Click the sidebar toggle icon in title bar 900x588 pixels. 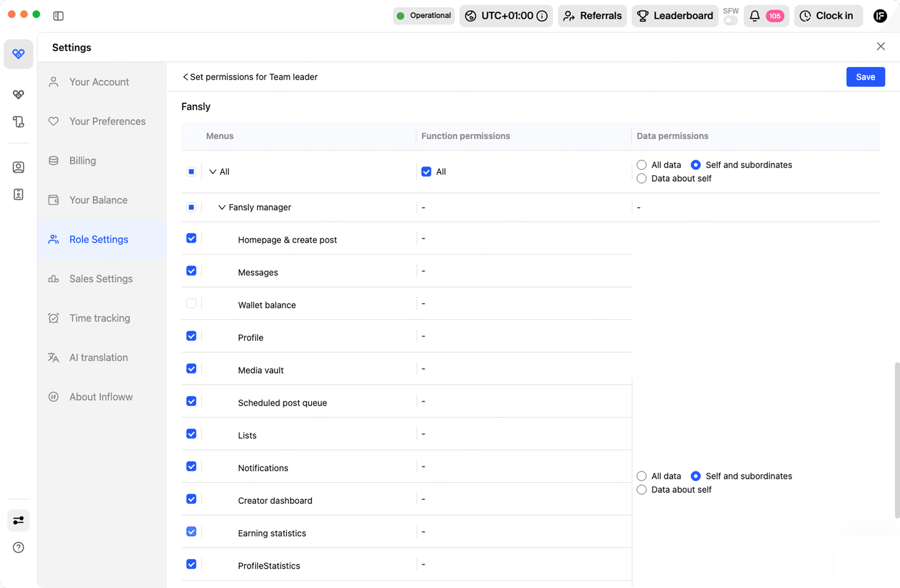[58, 16]
